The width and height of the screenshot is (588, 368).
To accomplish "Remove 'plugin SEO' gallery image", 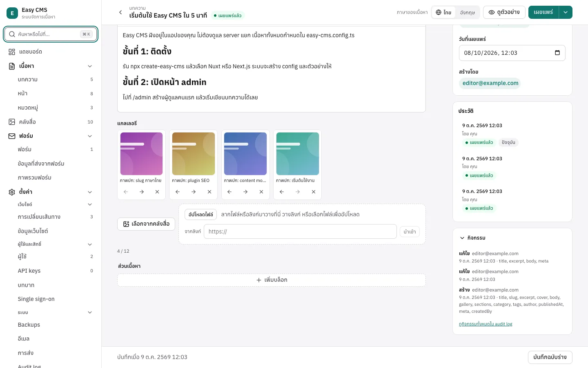I will [x=209, y=192].
